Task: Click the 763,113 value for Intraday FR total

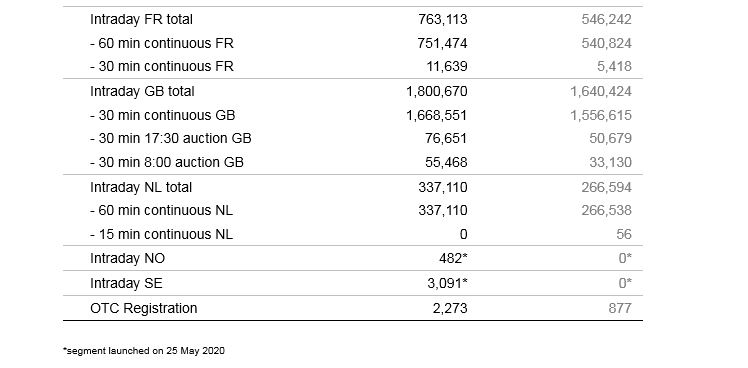Action: click(x=443, y=20)
